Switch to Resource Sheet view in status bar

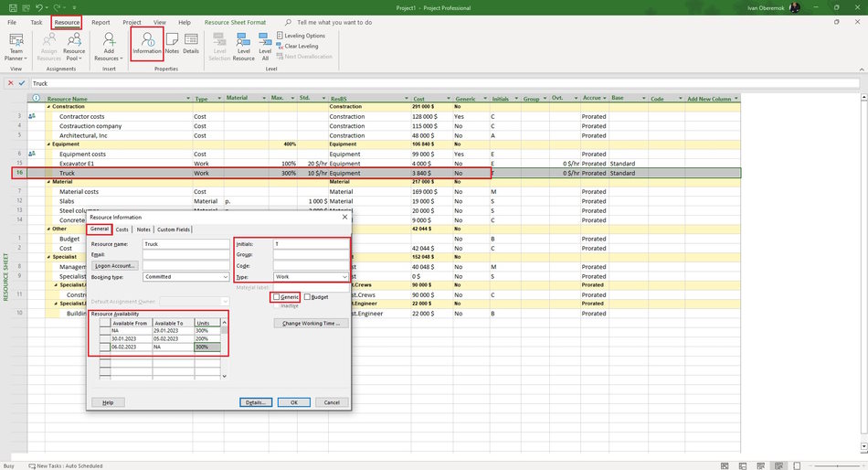coord(778,465)
